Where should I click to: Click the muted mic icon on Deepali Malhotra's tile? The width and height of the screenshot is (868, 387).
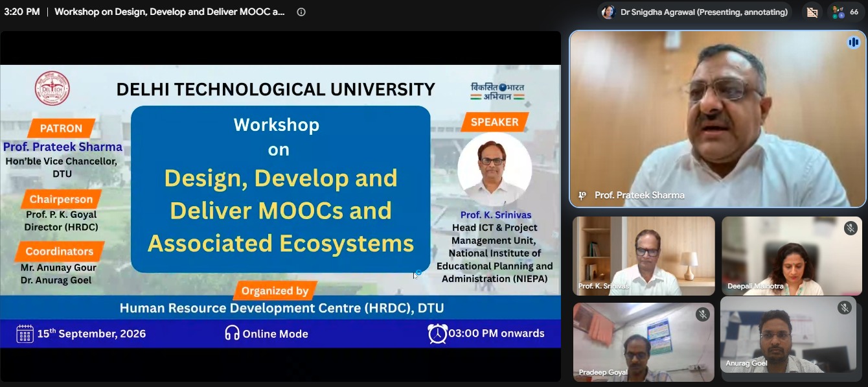click(851, 228)
